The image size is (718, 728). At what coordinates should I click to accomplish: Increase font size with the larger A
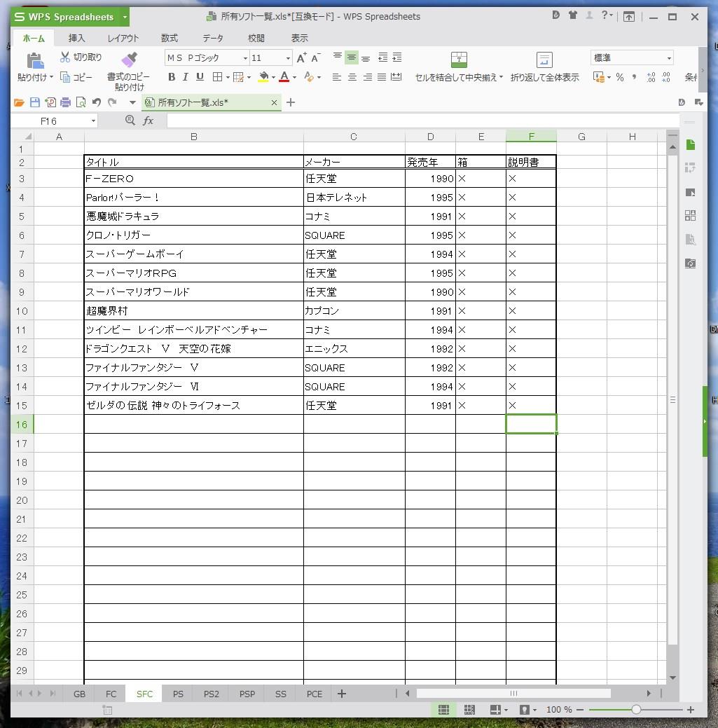pyautogui.click(x=301, y=57)
